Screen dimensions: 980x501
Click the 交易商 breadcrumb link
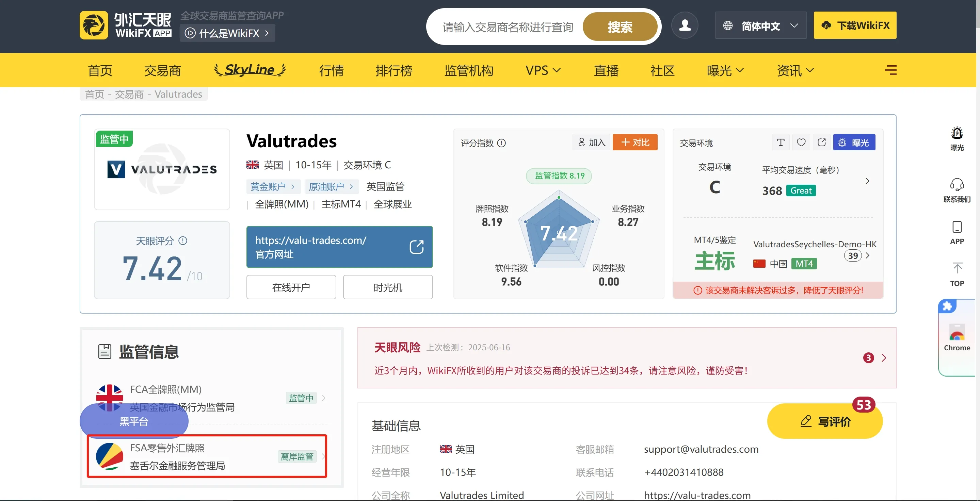(x=129, y=94)
